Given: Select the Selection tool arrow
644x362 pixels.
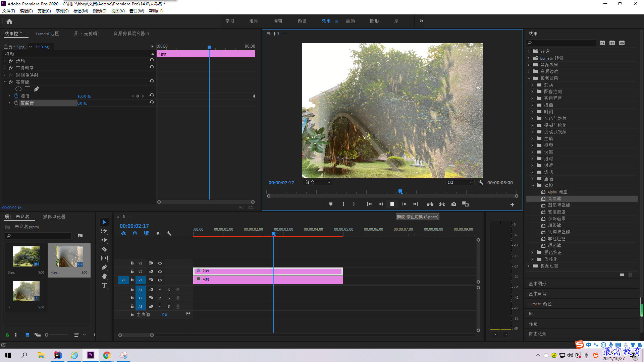Looking at the screenshot, I should [x=104, y=222].
